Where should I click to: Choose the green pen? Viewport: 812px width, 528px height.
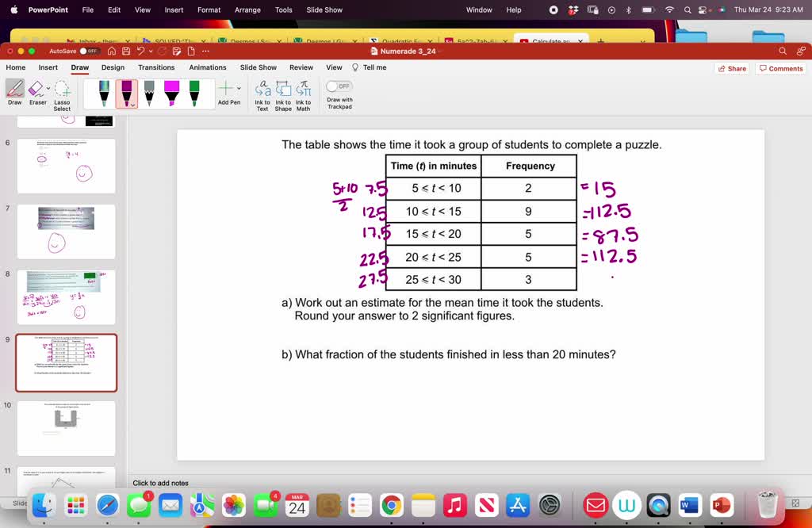click(x=194, y=93)
